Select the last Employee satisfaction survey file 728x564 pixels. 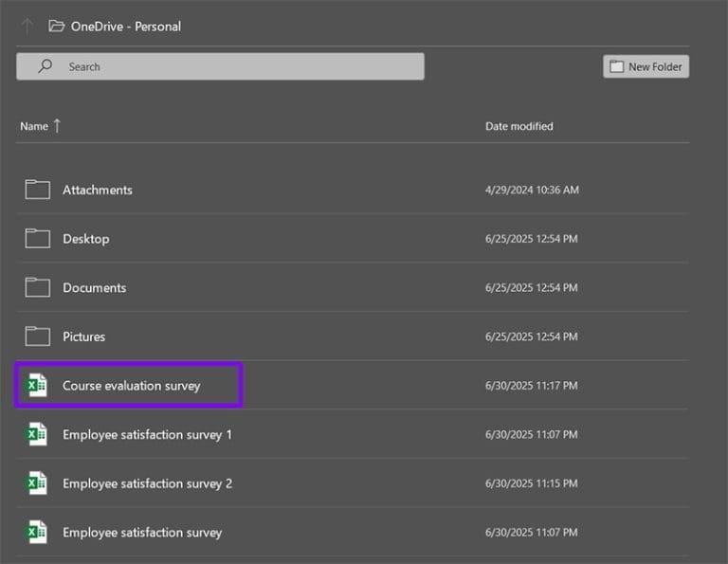coord(142,533)
